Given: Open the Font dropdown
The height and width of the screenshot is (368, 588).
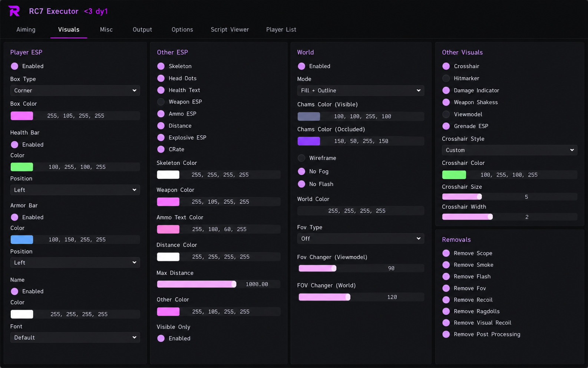Looking at the screenshot, I should coord(75,338).
